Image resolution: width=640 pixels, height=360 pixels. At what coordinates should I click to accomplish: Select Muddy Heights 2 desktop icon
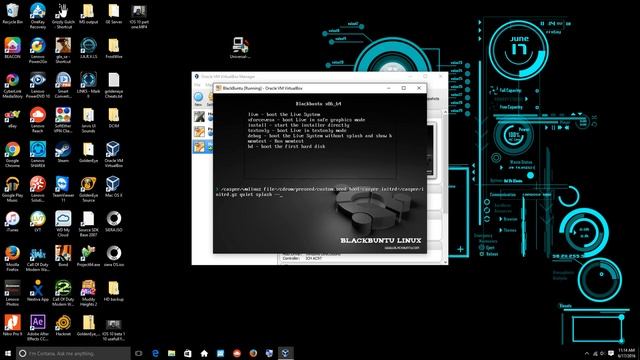(x=88, y=293)
